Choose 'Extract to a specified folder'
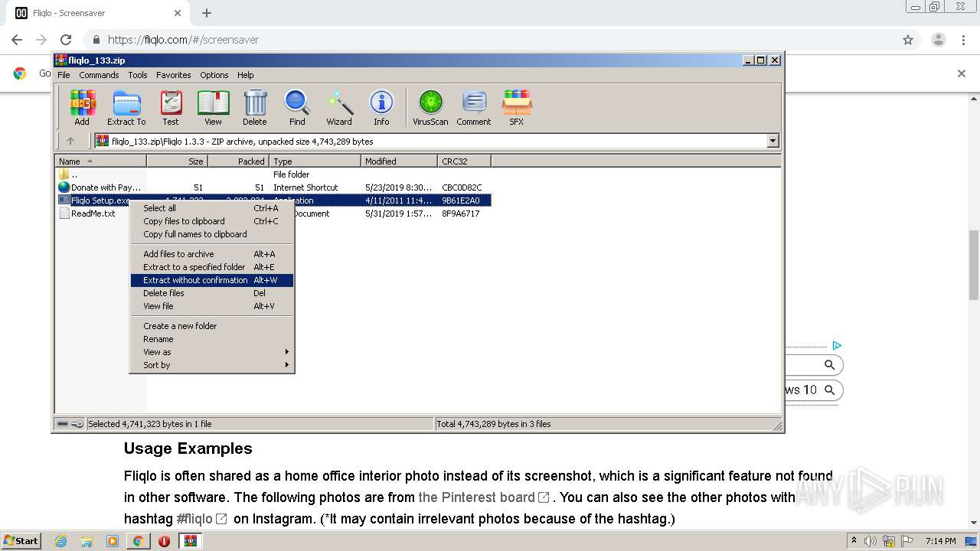 coord(212,267)
